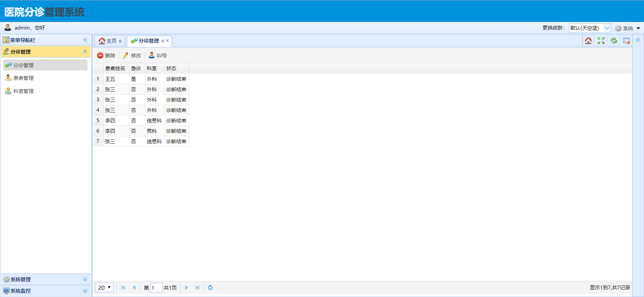Select the 信息科 cell in row 7
644x297 pixels.
point(155,142)
